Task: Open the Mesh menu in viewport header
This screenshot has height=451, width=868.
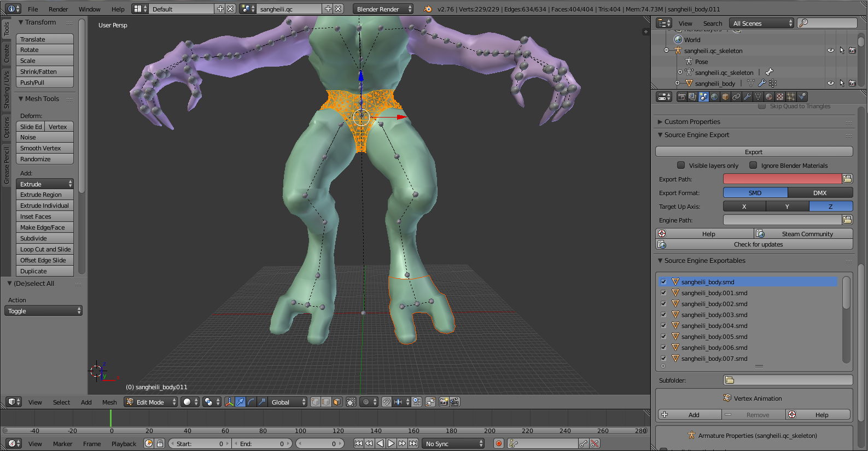Action: pos(109,402)
